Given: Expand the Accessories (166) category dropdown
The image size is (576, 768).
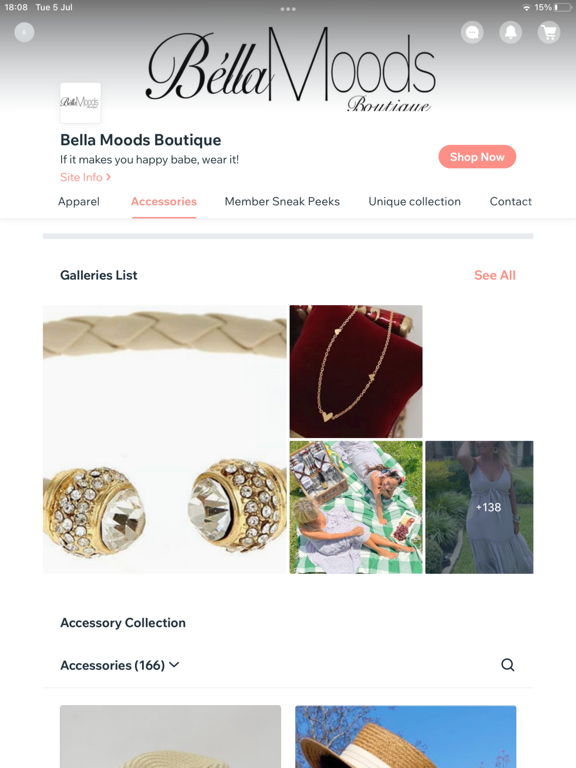Looking at the screenshot, I should (120, 665).
